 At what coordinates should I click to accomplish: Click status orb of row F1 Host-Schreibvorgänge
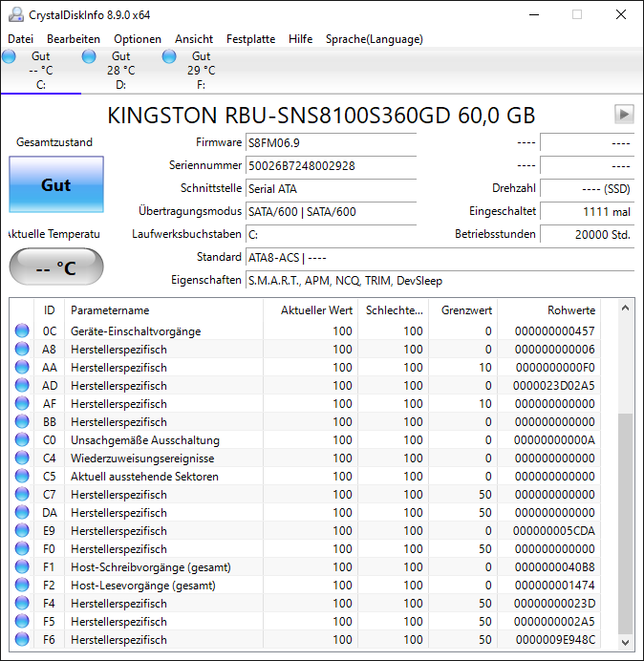click(x=22, y=566)
